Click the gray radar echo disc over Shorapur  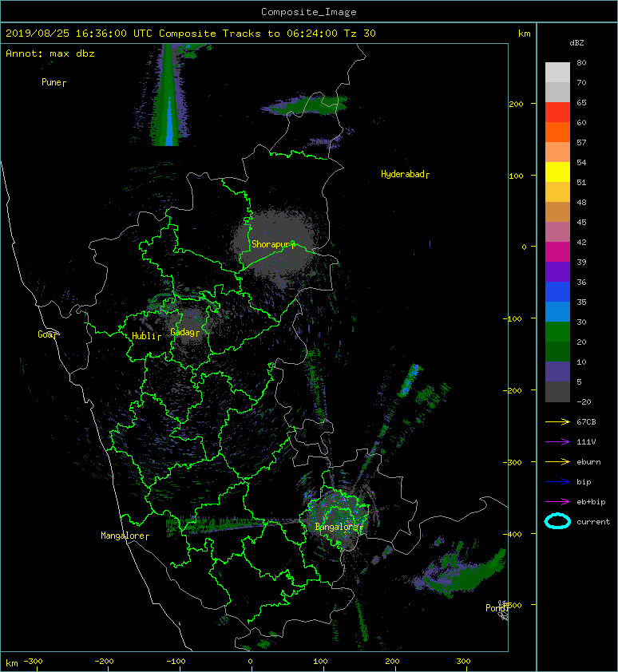pyautogui.click(x=275, y=244)
